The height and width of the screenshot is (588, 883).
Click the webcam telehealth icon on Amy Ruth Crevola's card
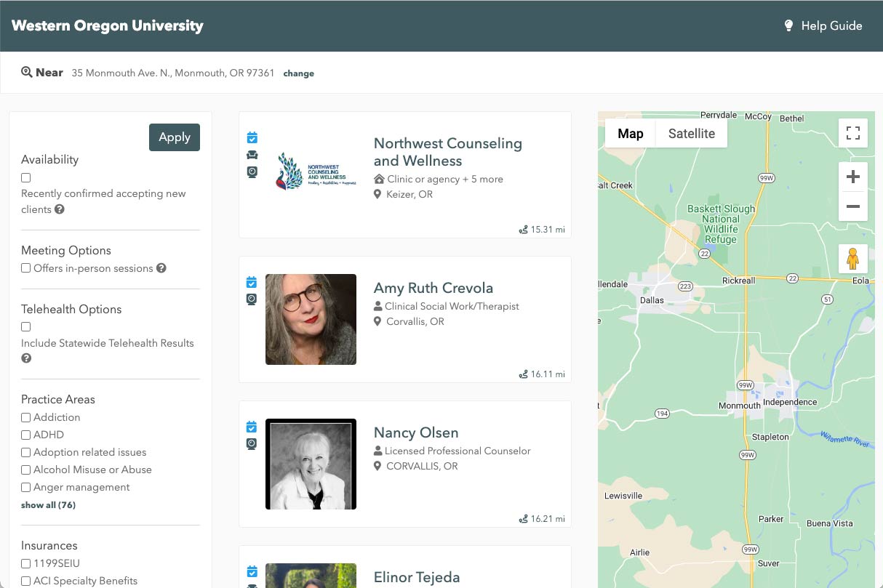(x=252, y=299)
